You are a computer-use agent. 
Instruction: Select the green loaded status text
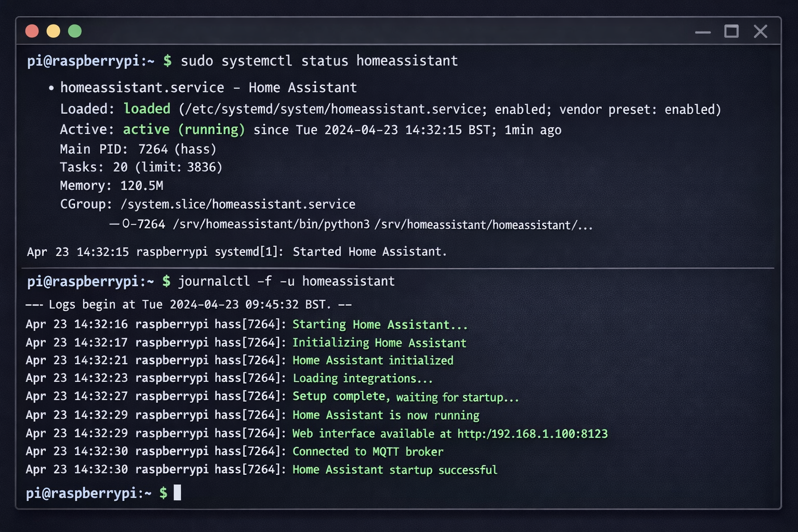tap(147, 109)
